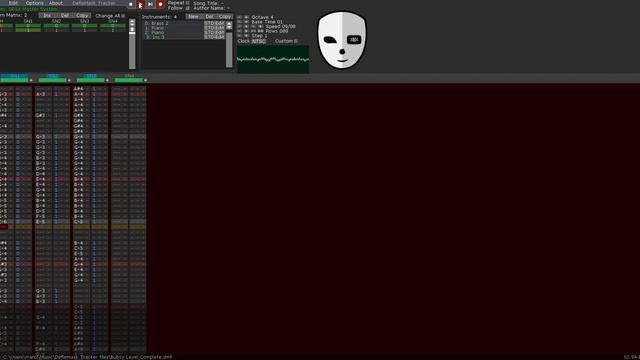Open the About menu
Viewport: 640px width, 360px height.
click(56, 3)
